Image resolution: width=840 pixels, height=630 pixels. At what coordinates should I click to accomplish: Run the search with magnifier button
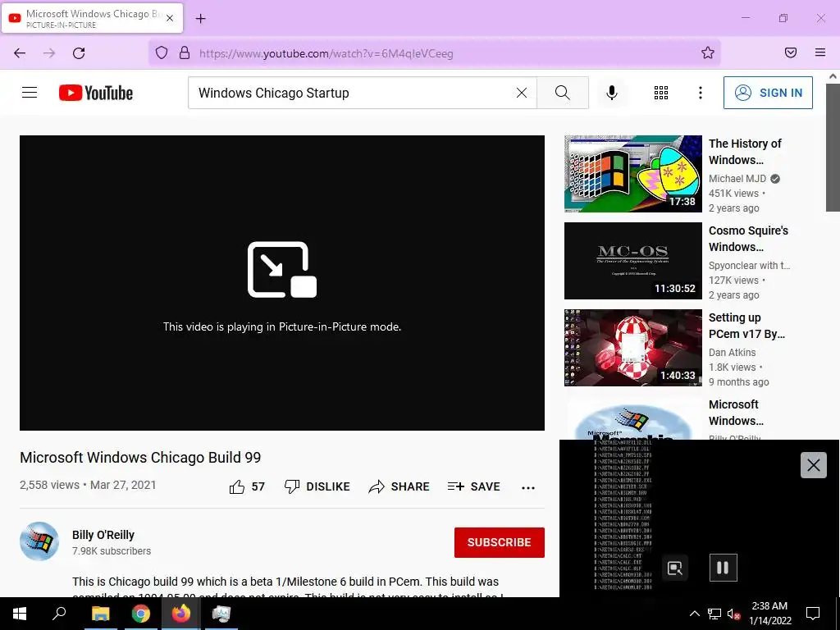[x=563, y=93]
